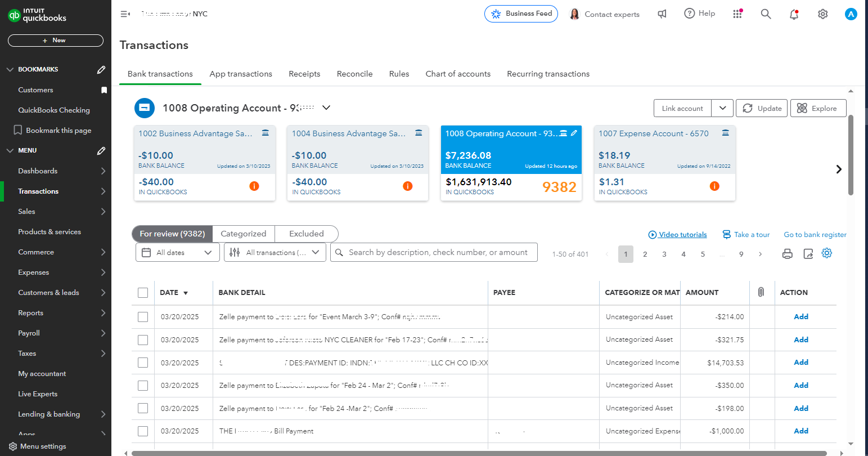Open the notifications bell
This screenshot has height=456, width=868.
click(794, 14)
